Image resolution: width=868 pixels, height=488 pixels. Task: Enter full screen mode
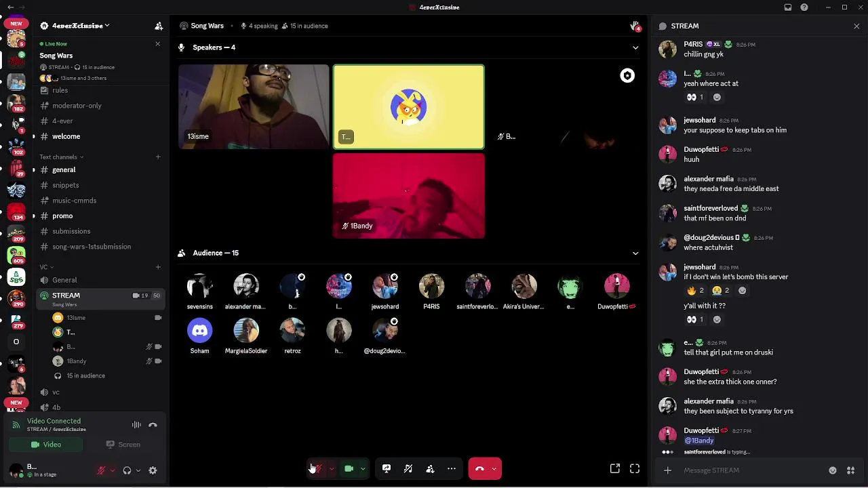[x=635, y=468]
